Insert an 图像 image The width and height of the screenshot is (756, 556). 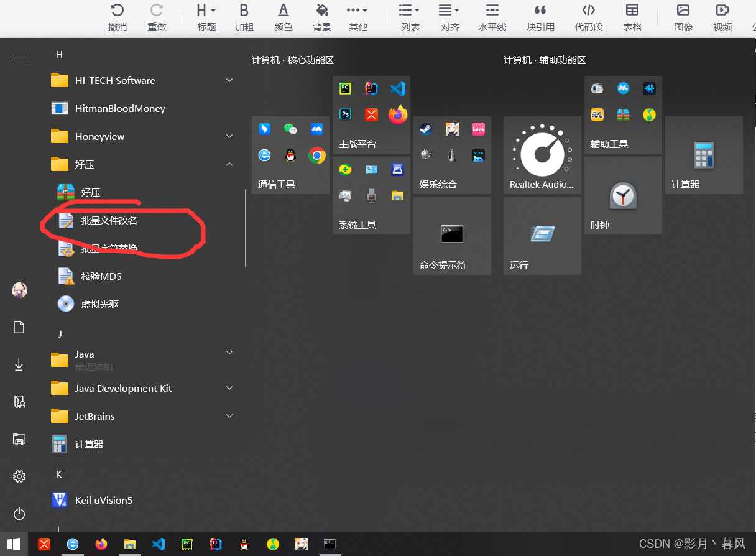coord(683,17)
